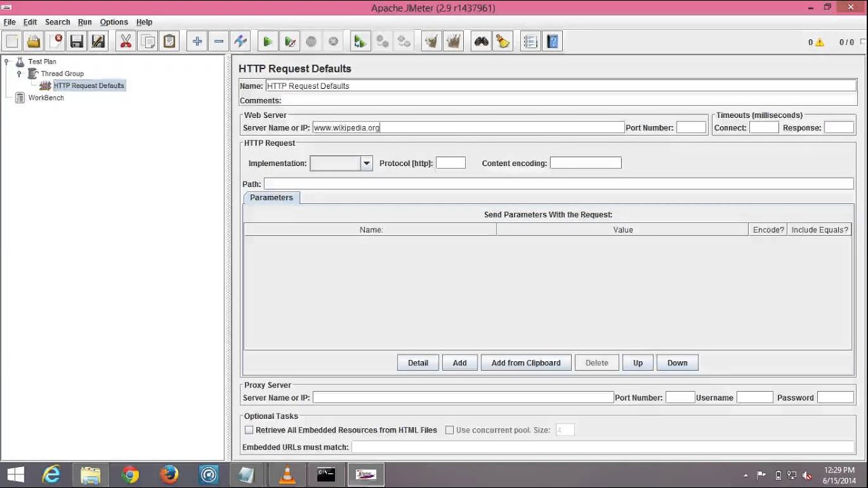Click the Protocol [http] field
Image resolution: width=868 pixels, height=488 pixels.
click(451, 163)
